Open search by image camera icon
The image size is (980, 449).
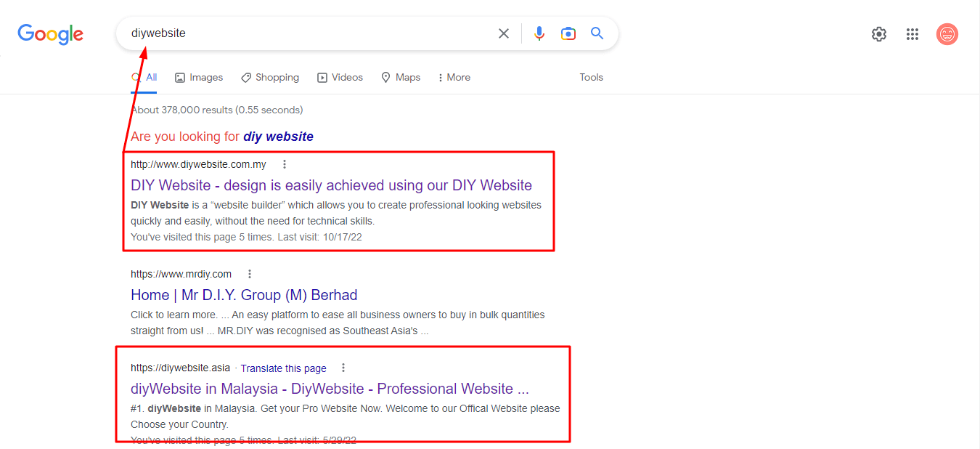[568, 33]
